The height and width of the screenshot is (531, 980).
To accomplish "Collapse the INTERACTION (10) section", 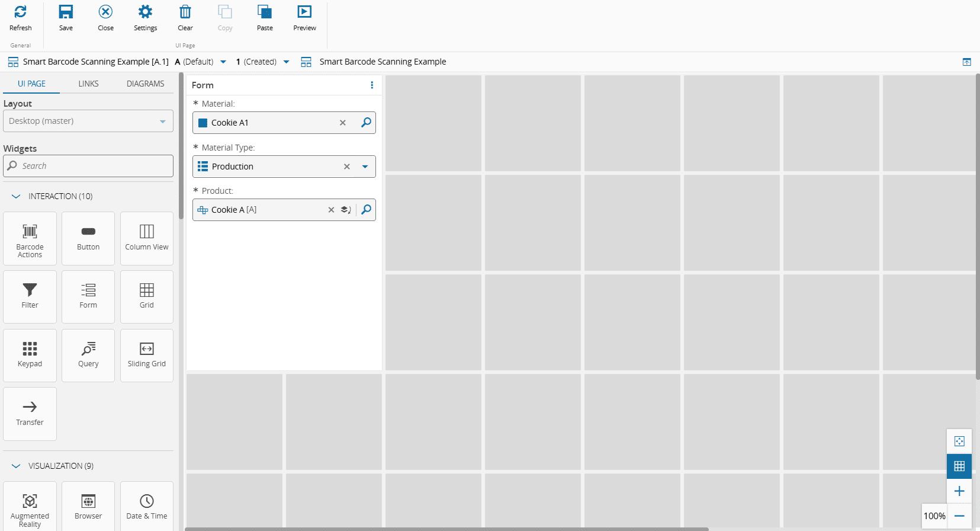I will click(16, 196).
